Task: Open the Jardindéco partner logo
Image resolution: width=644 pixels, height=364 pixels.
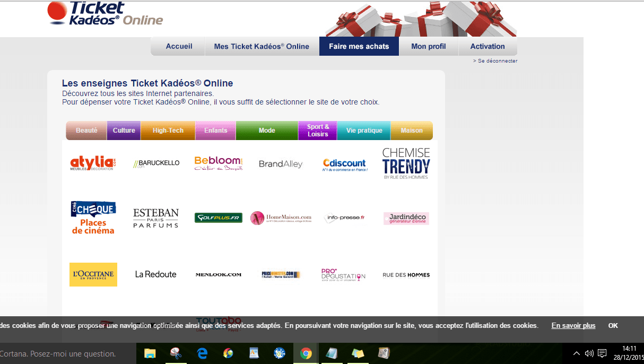Action: point(406,218)
